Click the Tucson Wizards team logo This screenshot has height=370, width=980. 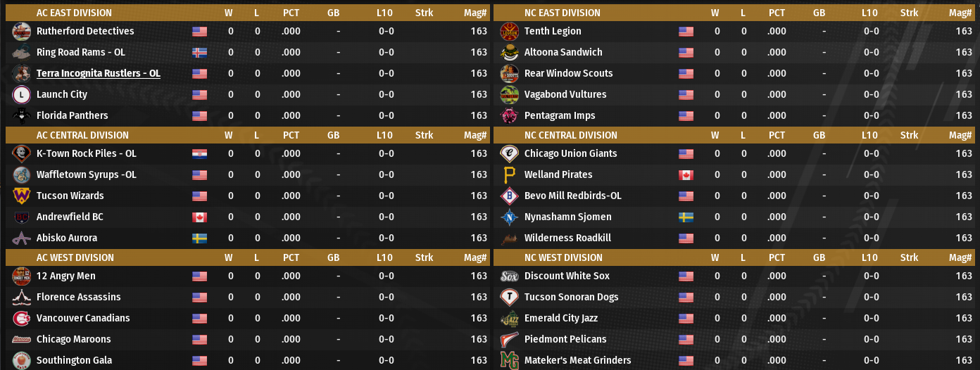pos(22,196)
